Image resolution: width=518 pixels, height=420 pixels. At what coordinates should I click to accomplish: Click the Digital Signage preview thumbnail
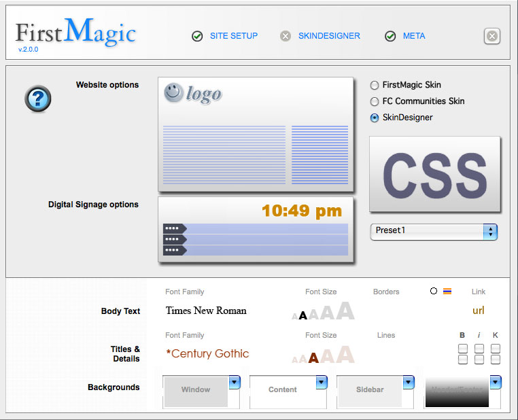pyautogui.click(x=256, y=230)
